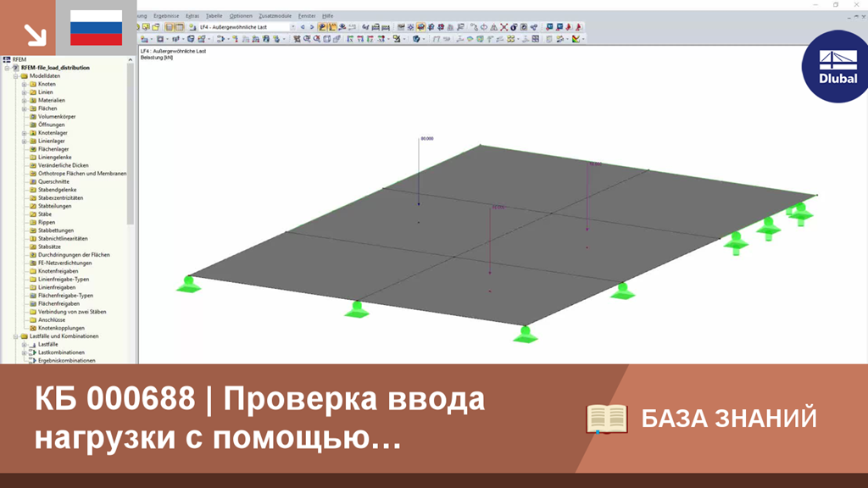Viewport: 868px width, 488px height.
Task: Expand the Knotenlager tree node
Action: click(x=24, y=133)
